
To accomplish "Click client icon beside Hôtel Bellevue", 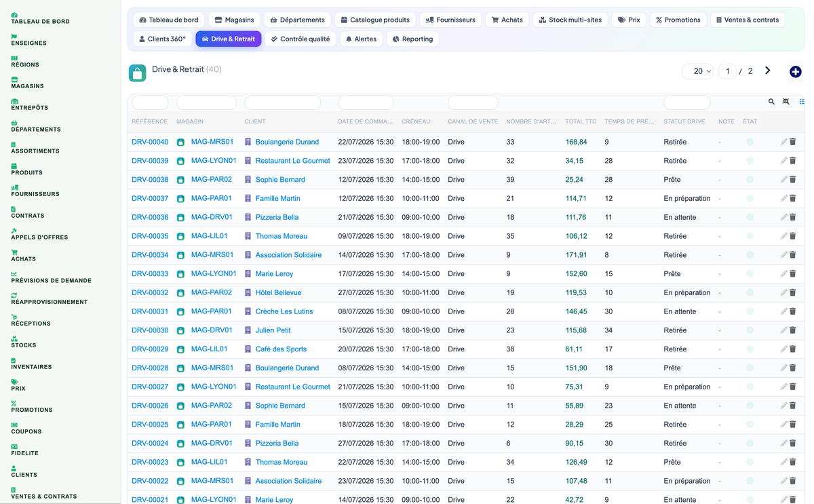I will click(x=248, y=293).
